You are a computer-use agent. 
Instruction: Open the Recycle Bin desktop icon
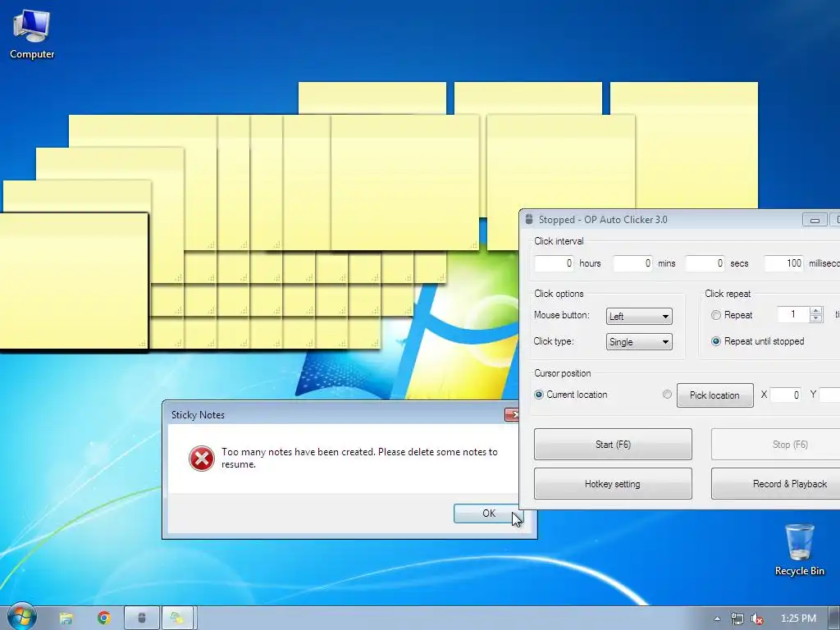coord(799,550)
